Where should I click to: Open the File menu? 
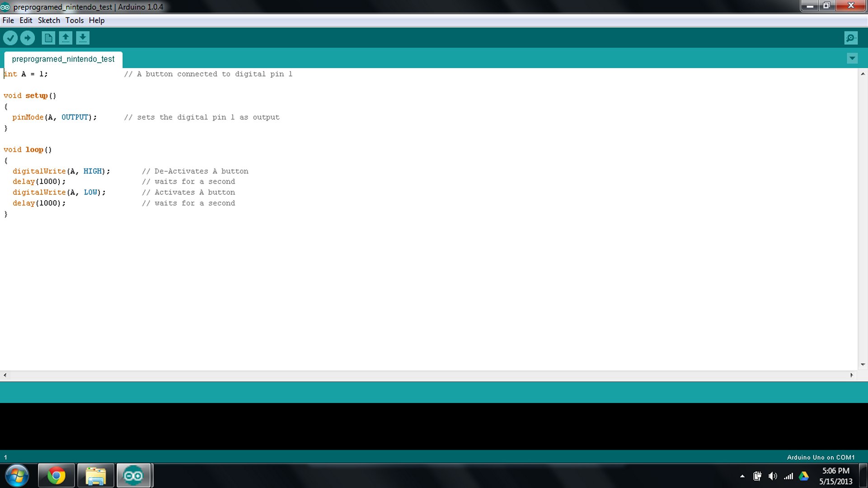[x=8, y=20]
